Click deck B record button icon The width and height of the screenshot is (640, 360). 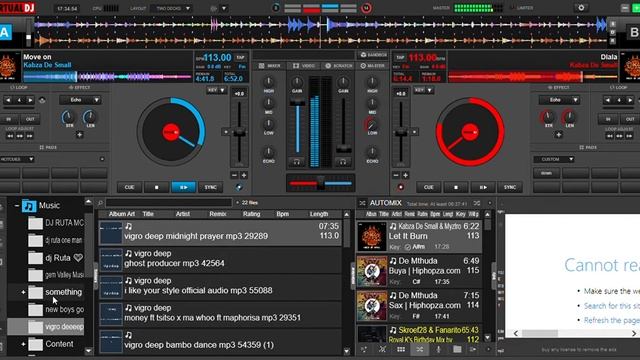tap(400, 187)
